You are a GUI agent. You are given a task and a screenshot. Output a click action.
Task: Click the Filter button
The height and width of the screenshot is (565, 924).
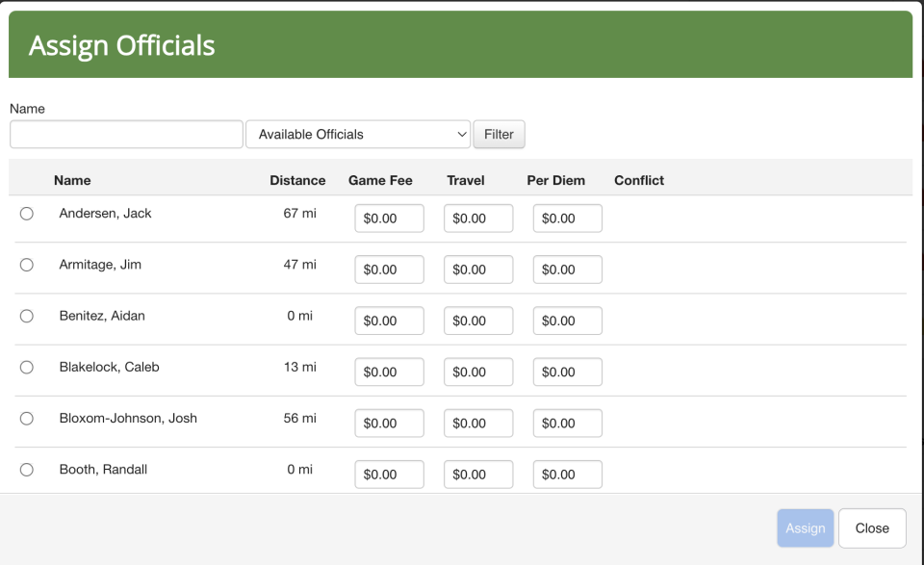tap(500, 135)
